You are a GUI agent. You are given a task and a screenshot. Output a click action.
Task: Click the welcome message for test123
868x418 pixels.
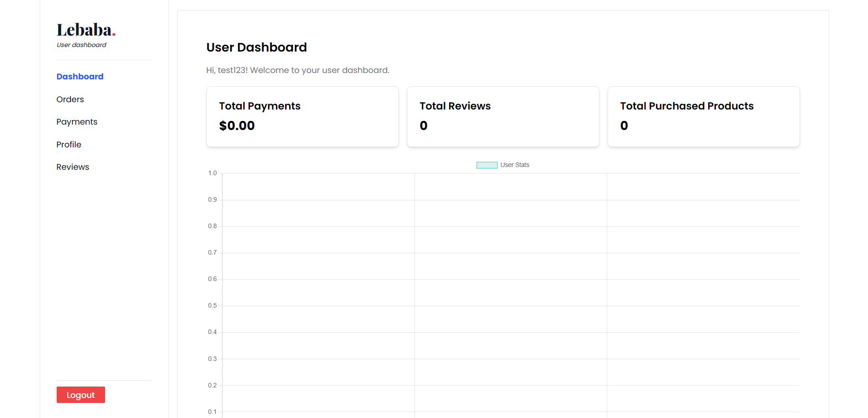pos(297,70)
